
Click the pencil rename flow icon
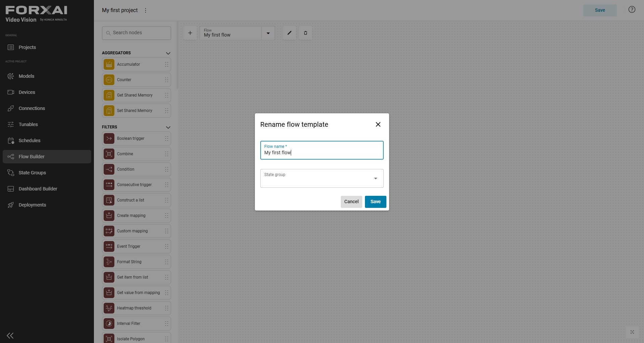[289, 33]
